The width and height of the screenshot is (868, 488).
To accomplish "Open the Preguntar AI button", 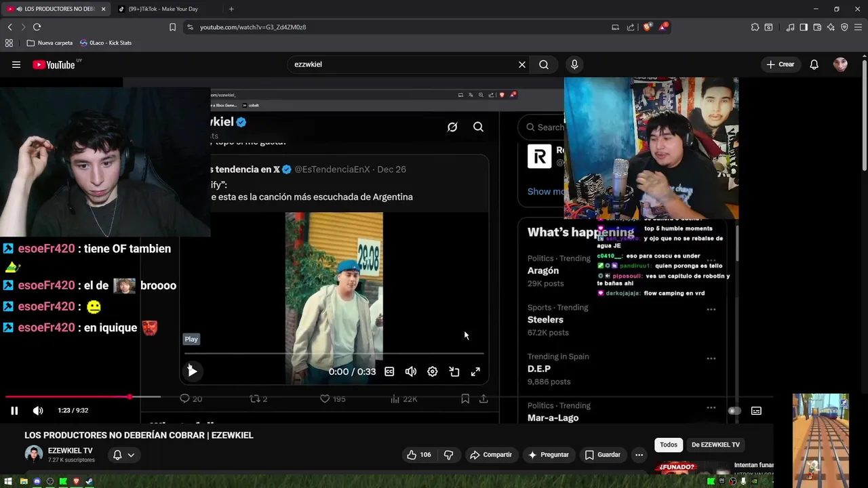I will pyautogui.click(x=549, y=455).
